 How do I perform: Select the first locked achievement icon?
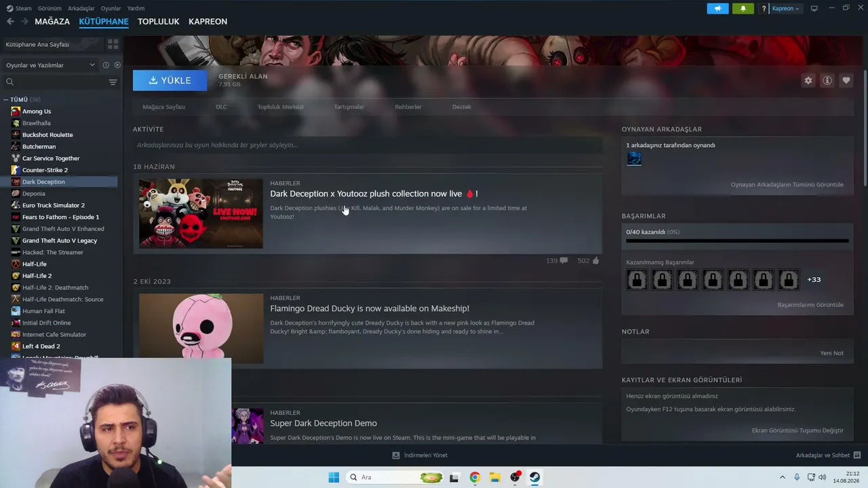point(637,279)
